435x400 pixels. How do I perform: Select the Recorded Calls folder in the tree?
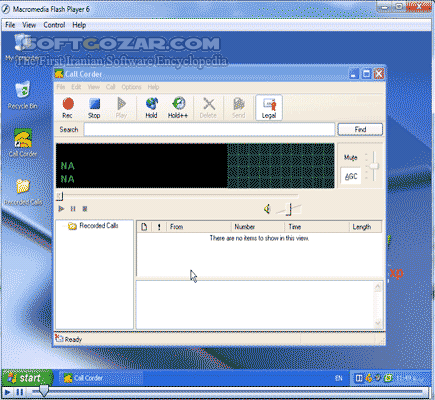click(x=99, y=226)
